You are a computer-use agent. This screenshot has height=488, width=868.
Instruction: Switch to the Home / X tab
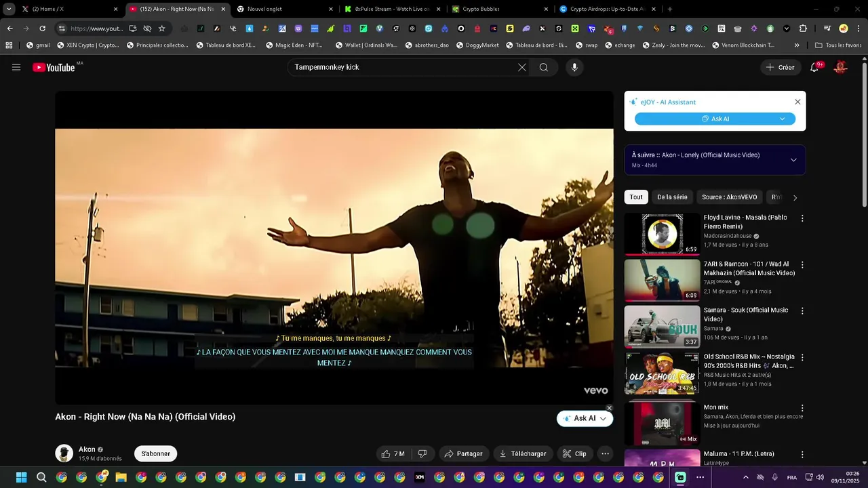coord(71,9)
